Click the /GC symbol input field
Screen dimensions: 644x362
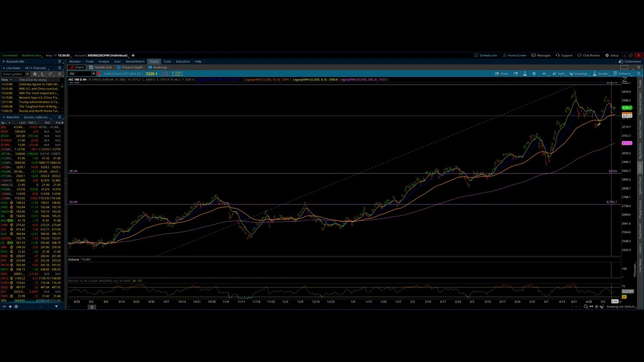[x=79, y=74]
